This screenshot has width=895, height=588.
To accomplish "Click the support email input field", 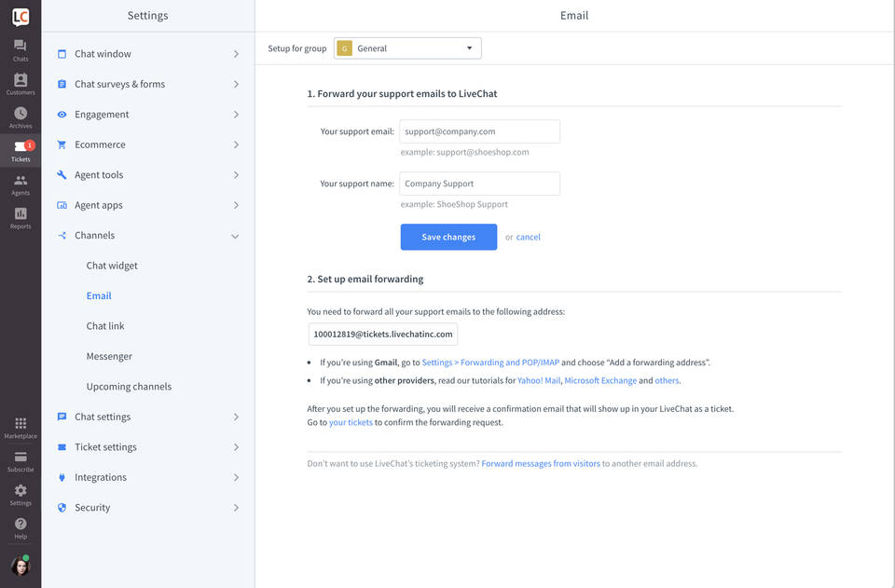I will coord(479,131).
